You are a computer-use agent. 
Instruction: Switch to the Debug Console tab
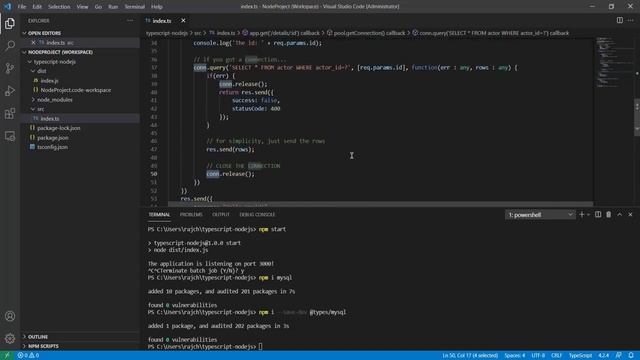coord(257,214)
